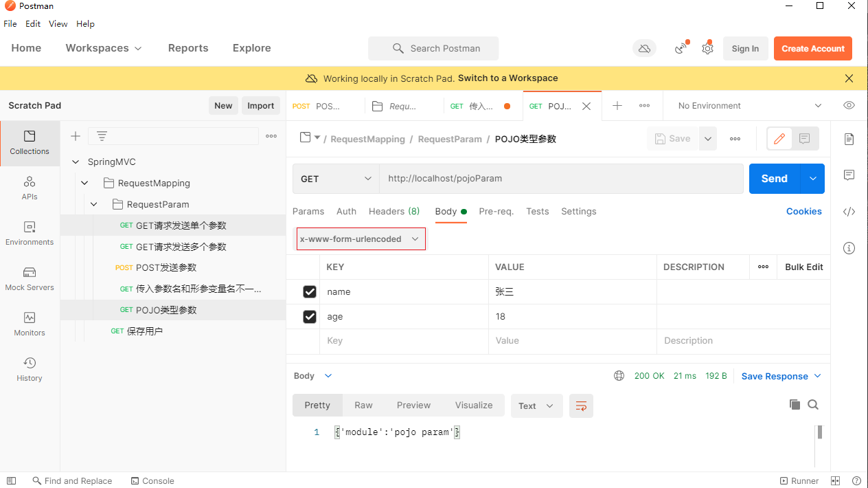Click the environment quick look eye icon

849,106
